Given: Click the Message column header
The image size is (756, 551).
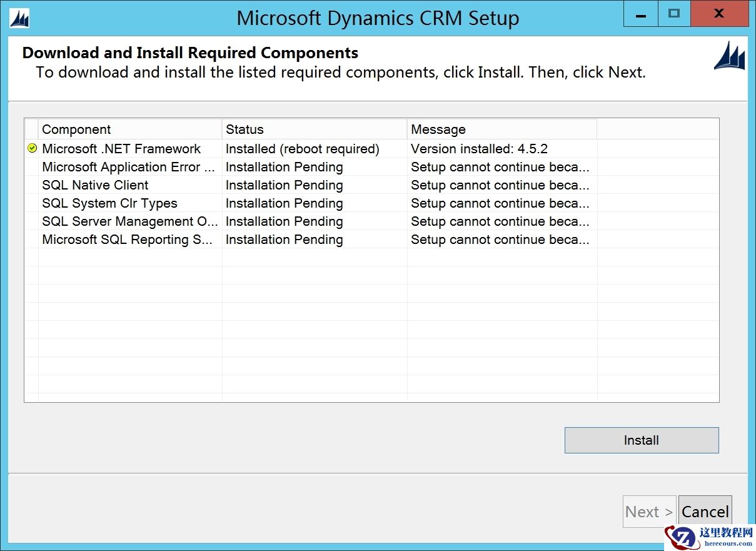Looking at the screenshot, I should point(438,129).
